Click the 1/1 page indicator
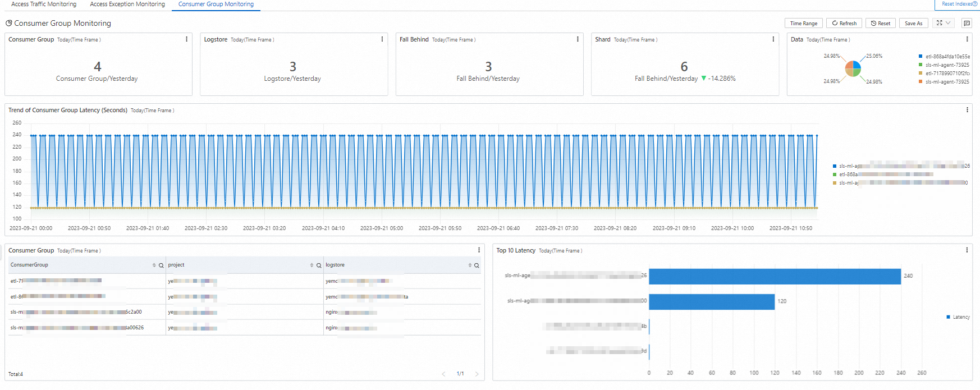Image resolution: width=980 pixels, height=390 pixels. 460,374
